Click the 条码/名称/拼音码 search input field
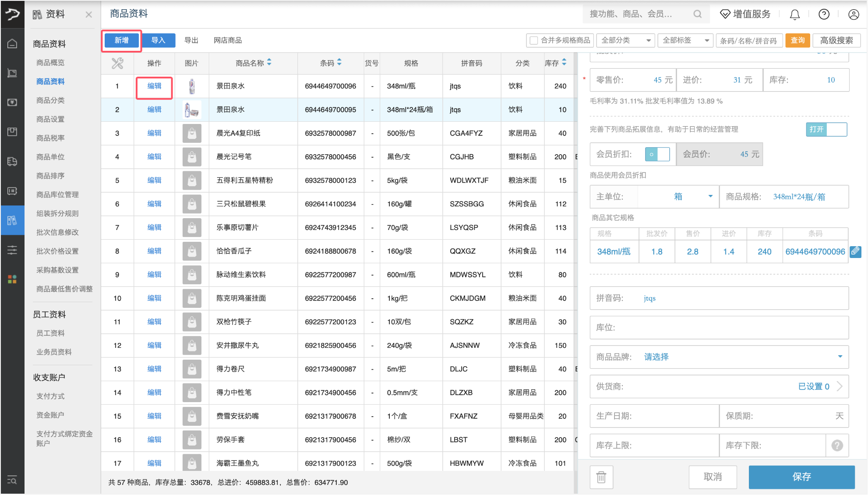 click(749, 40)
